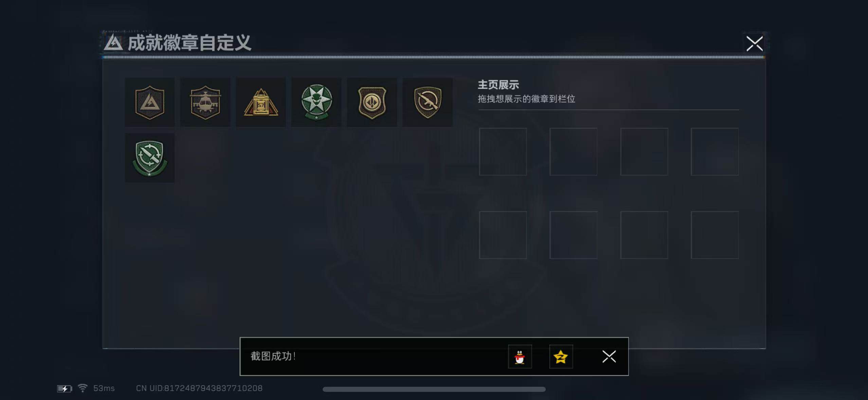Viewport: 868px width, 400px height.
Task: Select the bronze shield coin badge
Action: pyautogui.click(x=372, y=102)
